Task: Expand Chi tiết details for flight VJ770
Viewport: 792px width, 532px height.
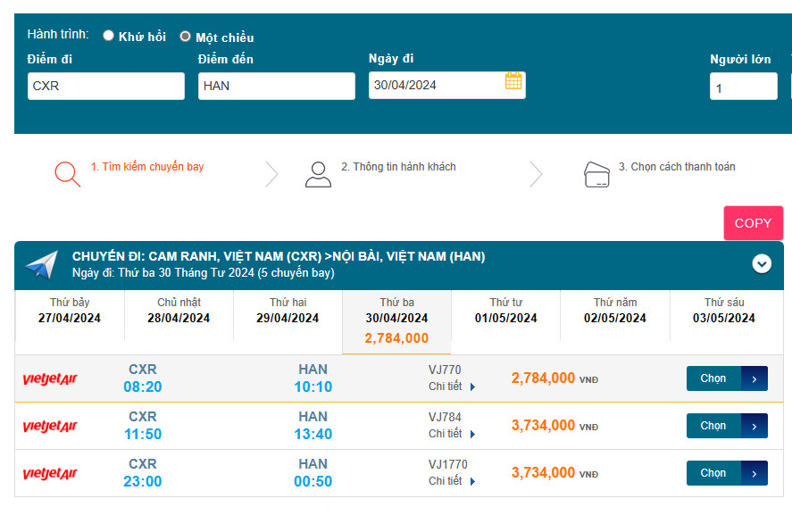Action: coord(452,387)
